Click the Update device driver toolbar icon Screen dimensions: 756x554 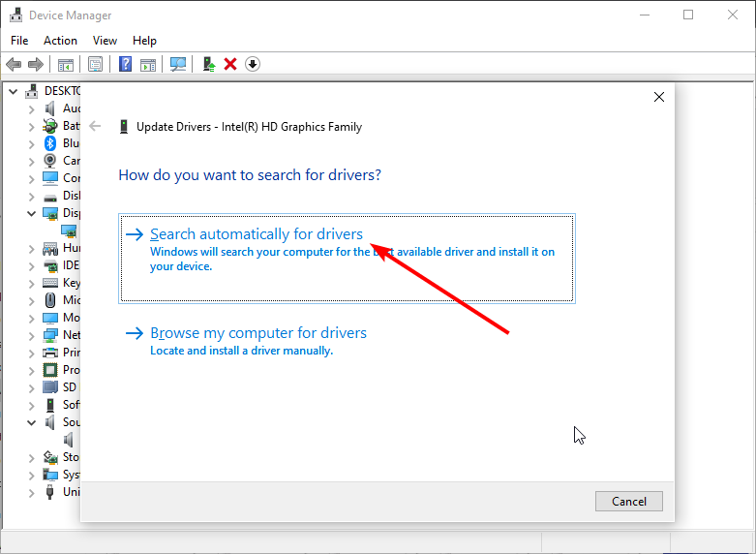coord(208,64)
